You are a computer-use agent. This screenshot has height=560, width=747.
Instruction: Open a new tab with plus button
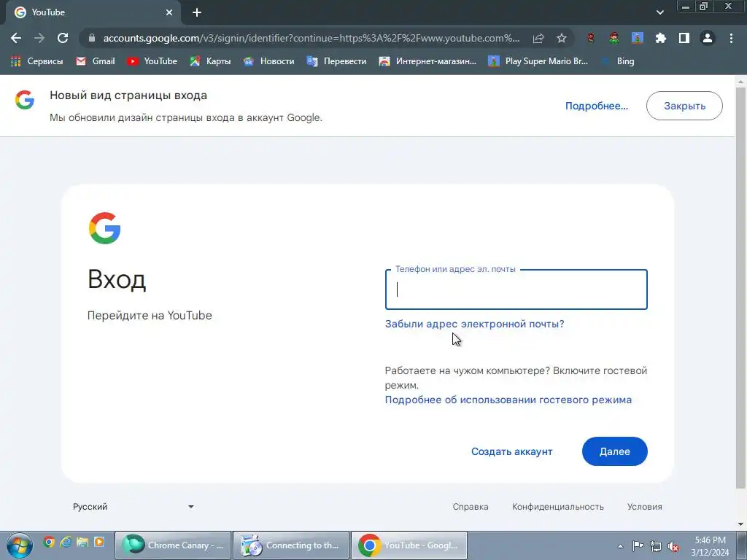197,12
